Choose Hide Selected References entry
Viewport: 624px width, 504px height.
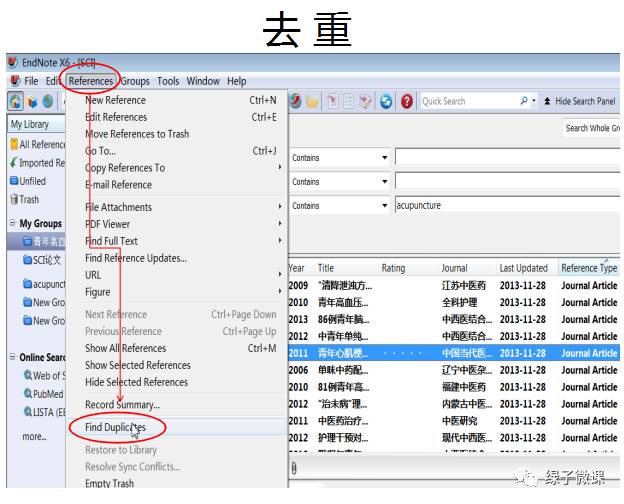pyautogui.click(x=177, y=382)
